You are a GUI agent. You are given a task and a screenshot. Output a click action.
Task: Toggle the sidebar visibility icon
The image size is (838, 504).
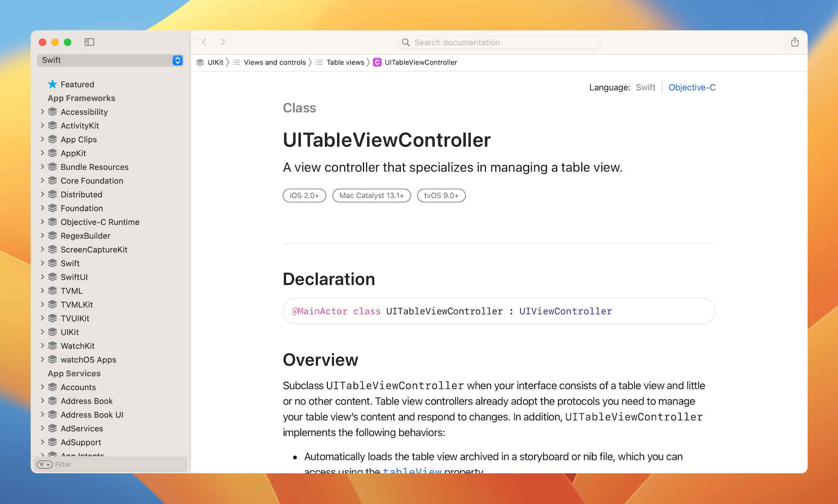pos(89,42)
